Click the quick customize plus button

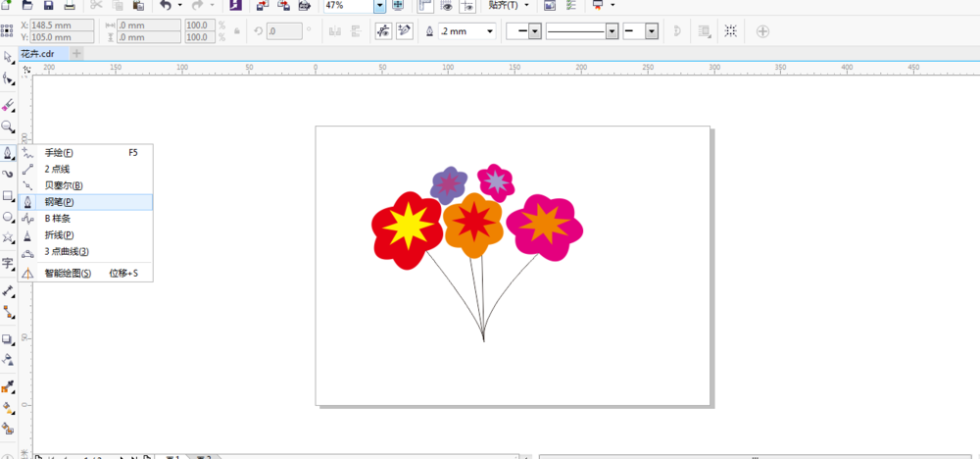(762, 31)
